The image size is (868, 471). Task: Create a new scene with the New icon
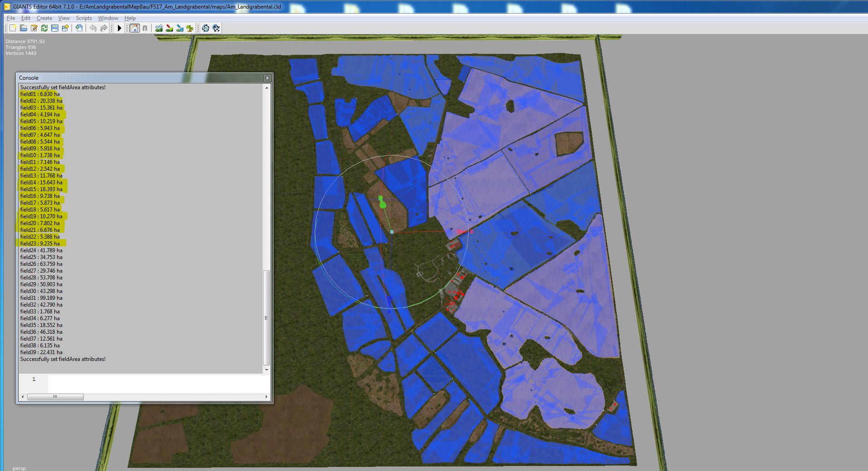pos(13,28)
